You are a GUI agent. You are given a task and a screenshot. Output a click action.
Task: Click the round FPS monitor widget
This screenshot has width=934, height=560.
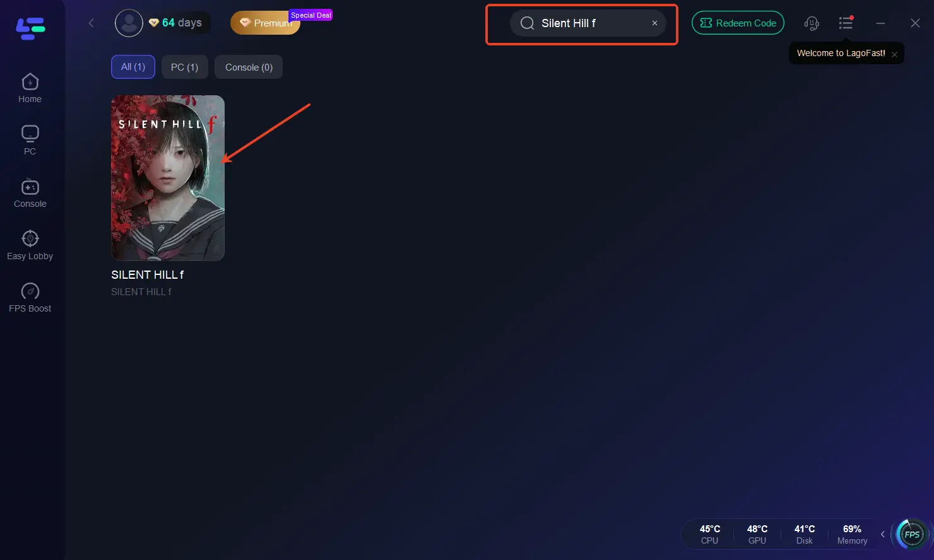tap(912, 534)
